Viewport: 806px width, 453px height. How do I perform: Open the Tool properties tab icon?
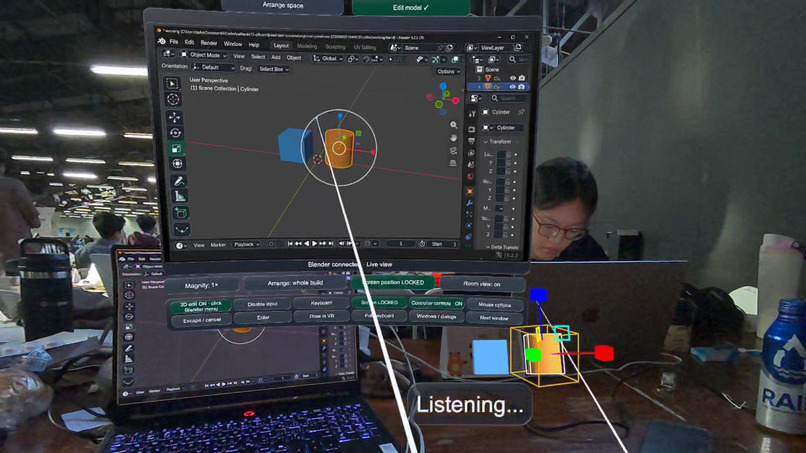tap(472, 114)
